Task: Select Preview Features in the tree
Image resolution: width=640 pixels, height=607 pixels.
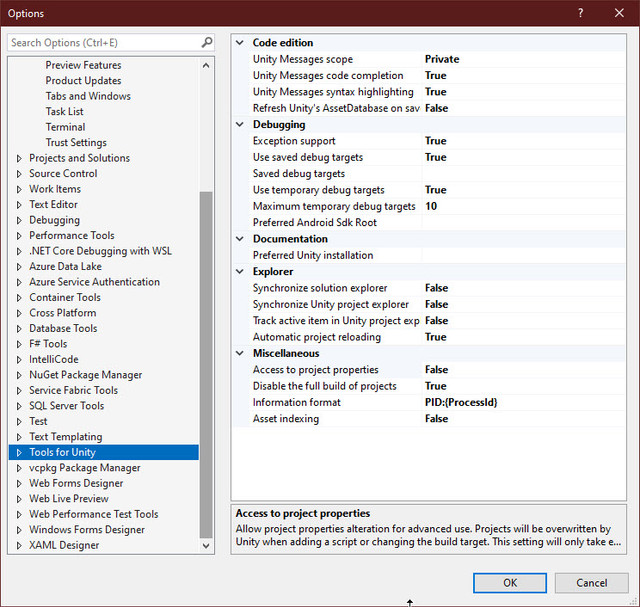Action: (x=83, y=65)
